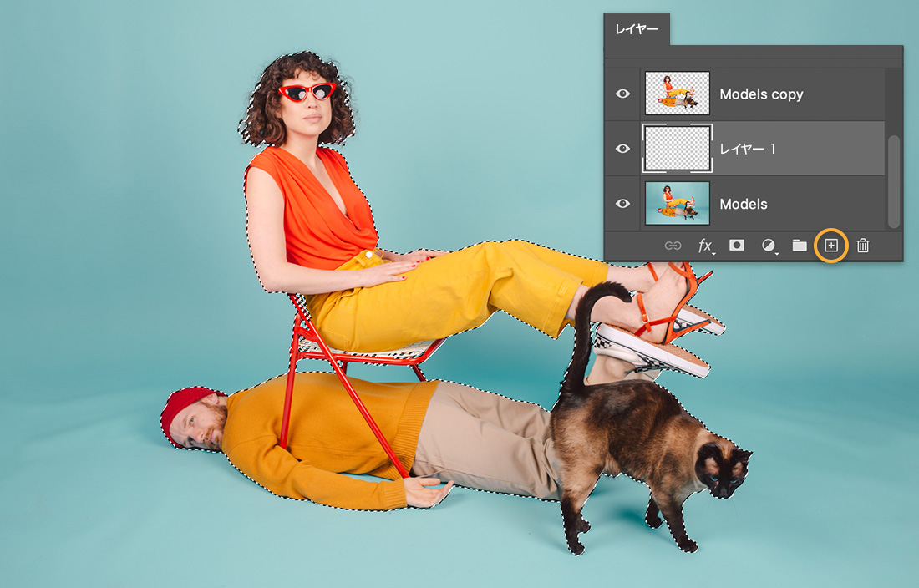The width and height of the screenshot is (919, 588).
Task: Click the layers panel scrollbar
Action: pos(893,181)
